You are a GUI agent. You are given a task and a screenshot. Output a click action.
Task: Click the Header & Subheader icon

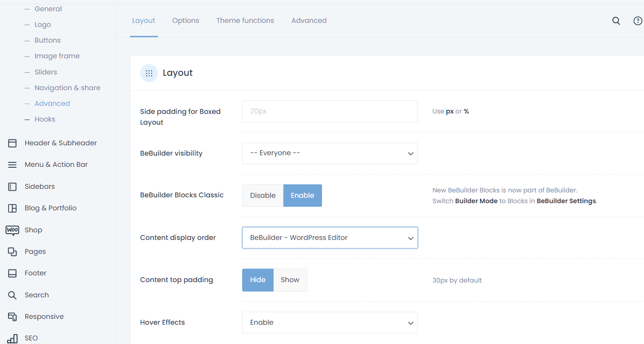[13, 143]
